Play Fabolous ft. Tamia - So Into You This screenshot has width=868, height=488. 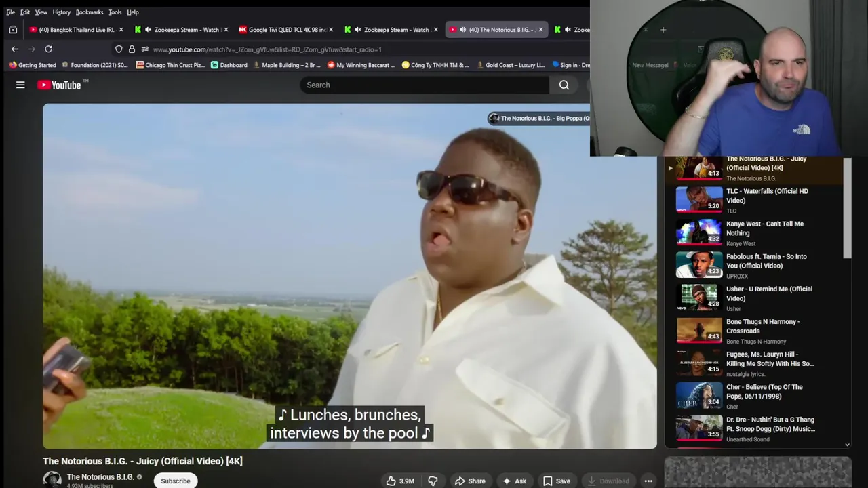tap(699, 264)
